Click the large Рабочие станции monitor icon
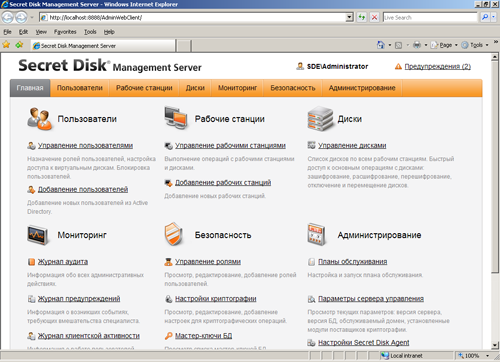 pos(176,118)
